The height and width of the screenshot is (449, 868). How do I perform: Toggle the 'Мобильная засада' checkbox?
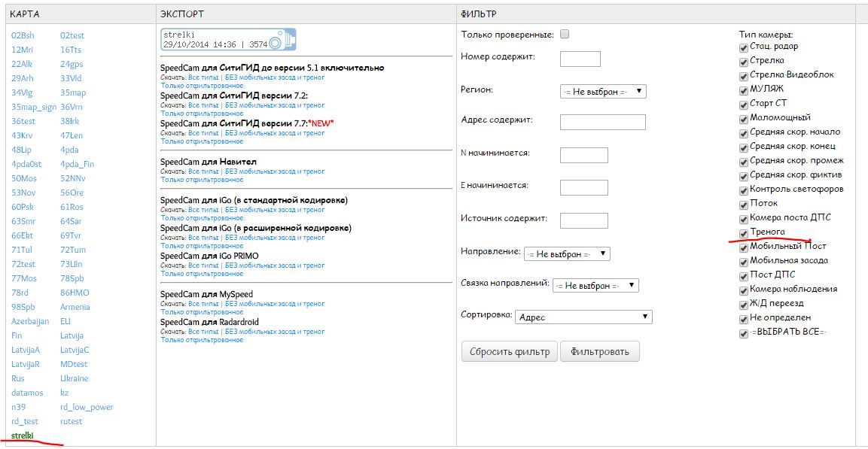[744, 261]
